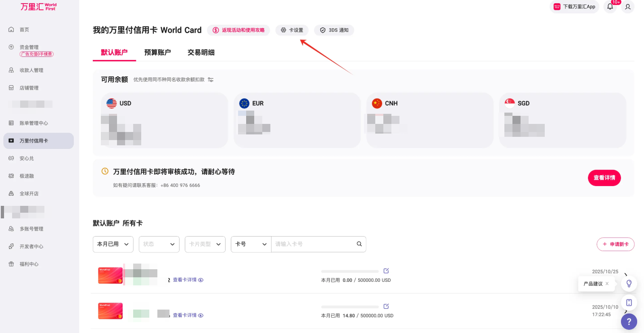The image size is (644, 333).
Task: Expand the 卡片类型 filter dropdown
Action: (x=205, y=244)
